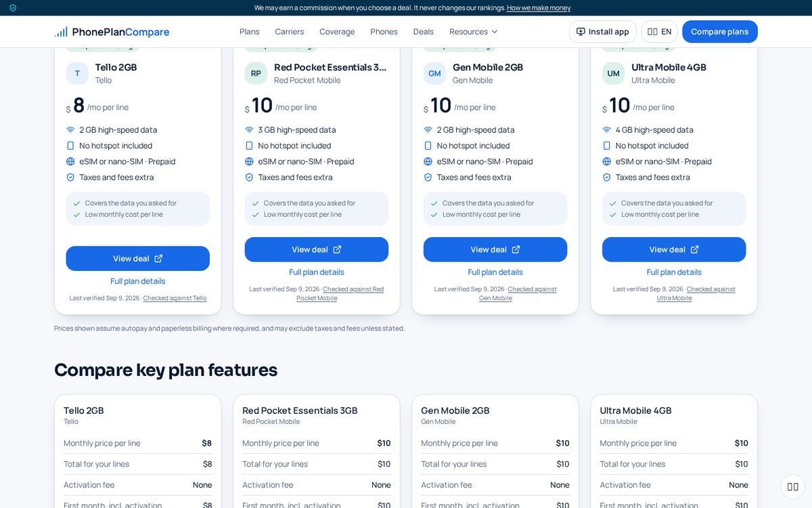Open Full plan details for Gen Mobile
Viewport: 812px width, 508px height.
click(x=495, y=272)
